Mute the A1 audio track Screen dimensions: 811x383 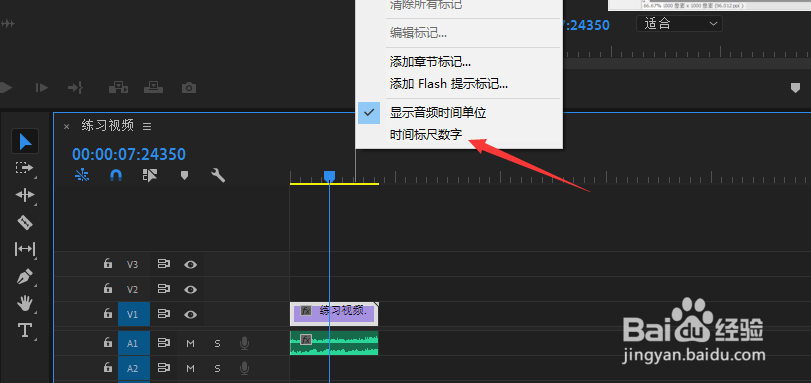(x=190, y=343)
